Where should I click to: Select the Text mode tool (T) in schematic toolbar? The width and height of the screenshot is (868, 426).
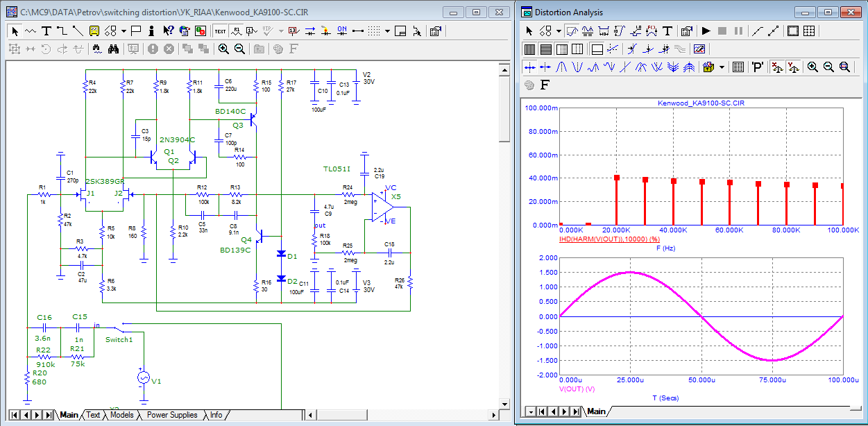coord(46,31)
